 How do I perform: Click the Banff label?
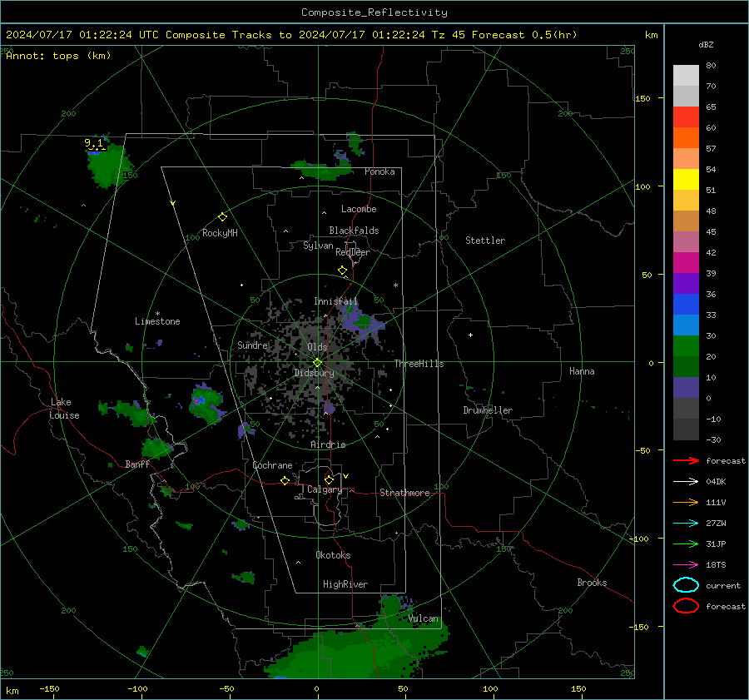[x=137, y=464]
